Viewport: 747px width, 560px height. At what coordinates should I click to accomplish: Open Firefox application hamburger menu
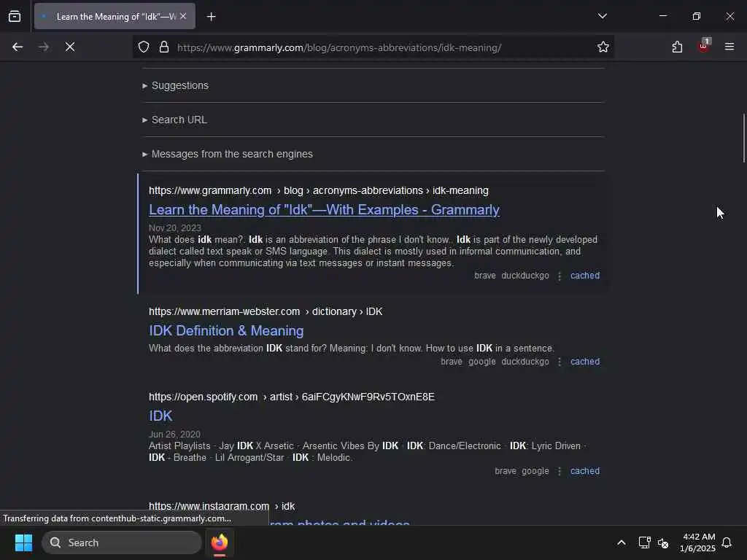click(729, 47)
